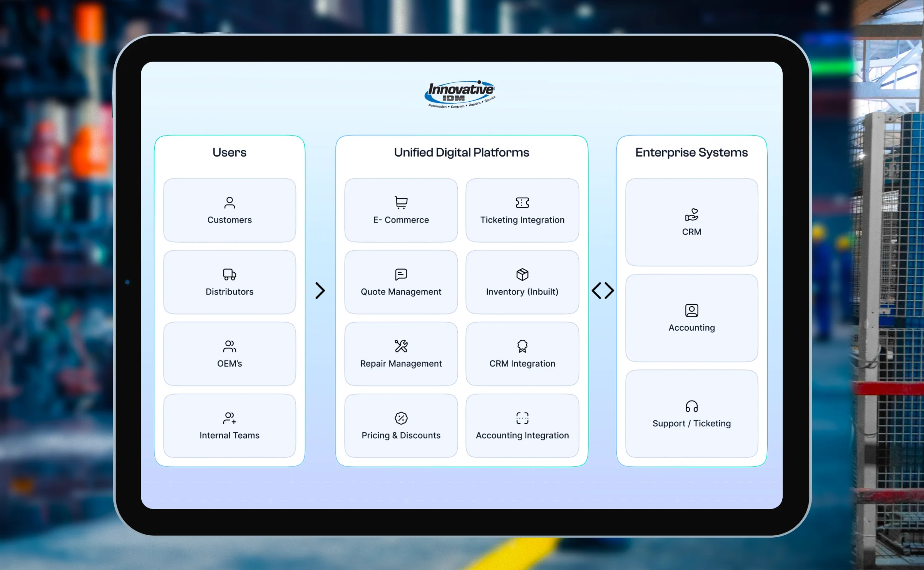
Task: Click the CRM hand-with-heart icon
Action: pyautogui.click(x=691, y=216)
